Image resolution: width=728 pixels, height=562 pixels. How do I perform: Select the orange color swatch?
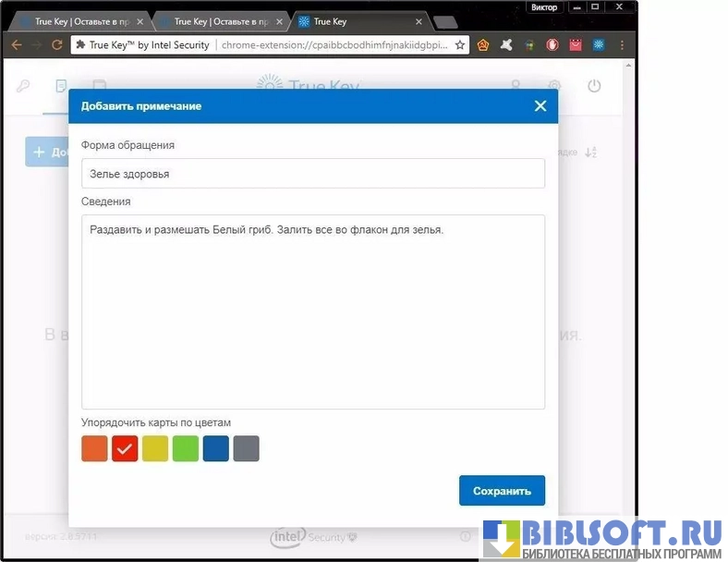94,448
